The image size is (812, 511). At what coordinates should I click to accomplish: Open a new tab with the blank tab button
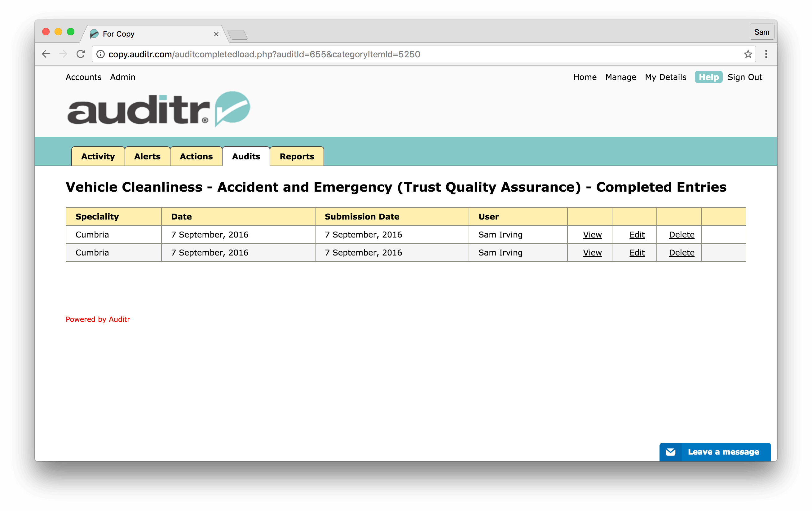[237, 34]
